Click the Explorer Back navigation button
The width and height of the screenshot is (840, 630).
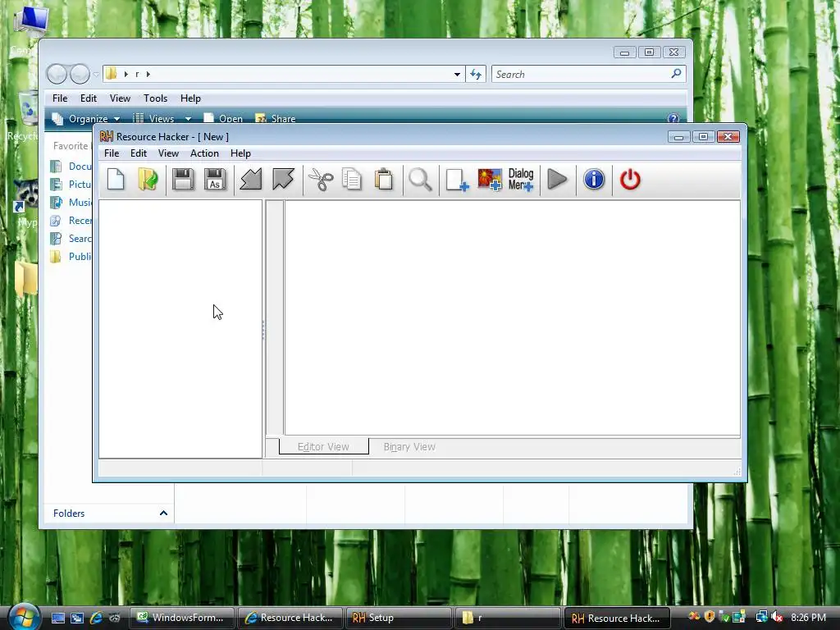pos(57,74)
